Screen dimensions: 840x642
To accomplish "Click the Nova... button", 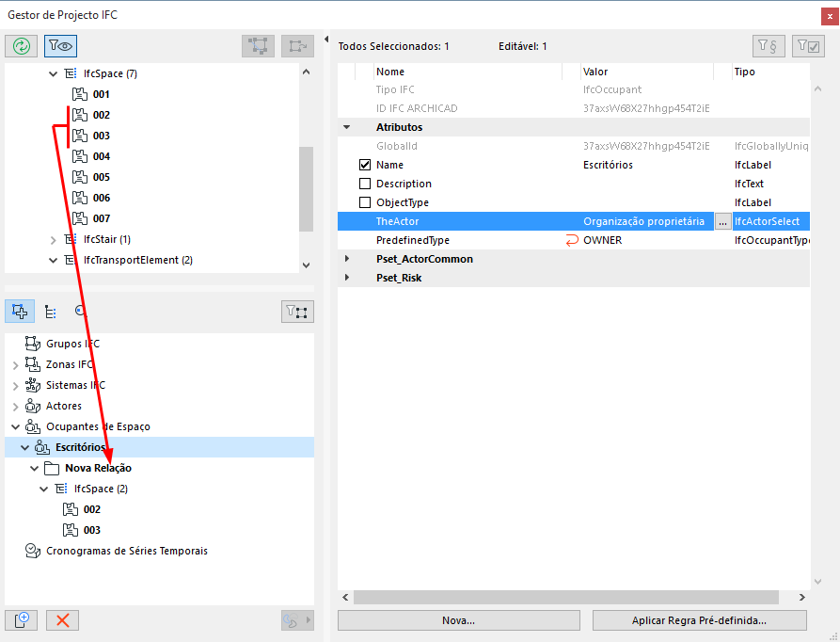I will click(x=459, y=620).
